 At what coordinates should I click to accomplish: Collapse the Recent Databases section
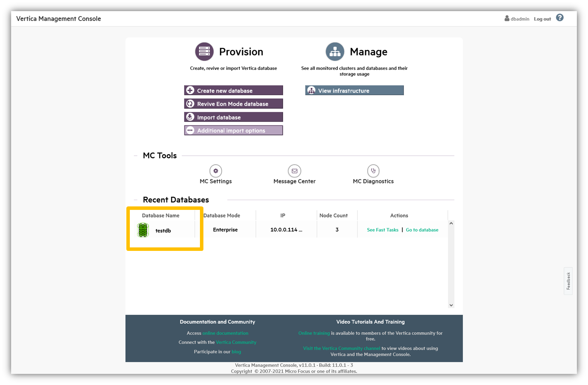click(136, 200)
